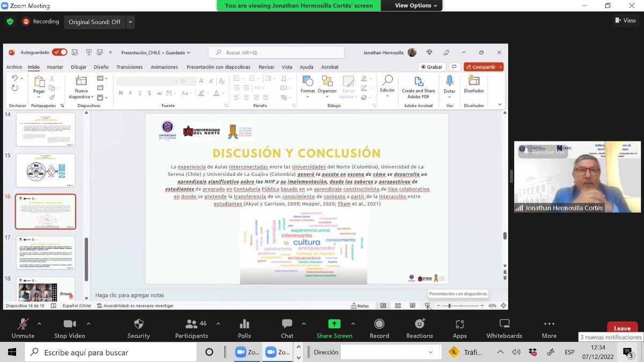This screenshot has height=362, width=644.
Task: Click the Microsoft premium diamond icon
Action: [429, 53]
